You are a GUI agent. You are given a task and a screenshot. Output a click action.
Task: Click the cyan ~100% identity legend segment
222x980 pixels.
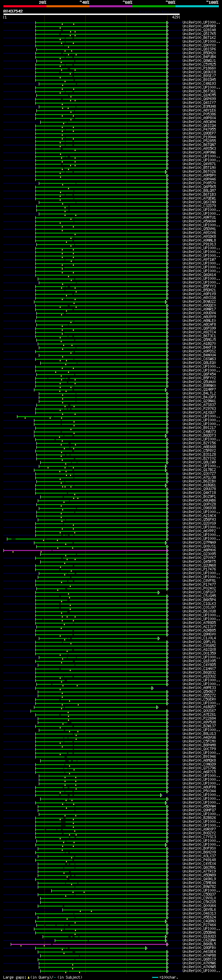(x=197, y=6)
